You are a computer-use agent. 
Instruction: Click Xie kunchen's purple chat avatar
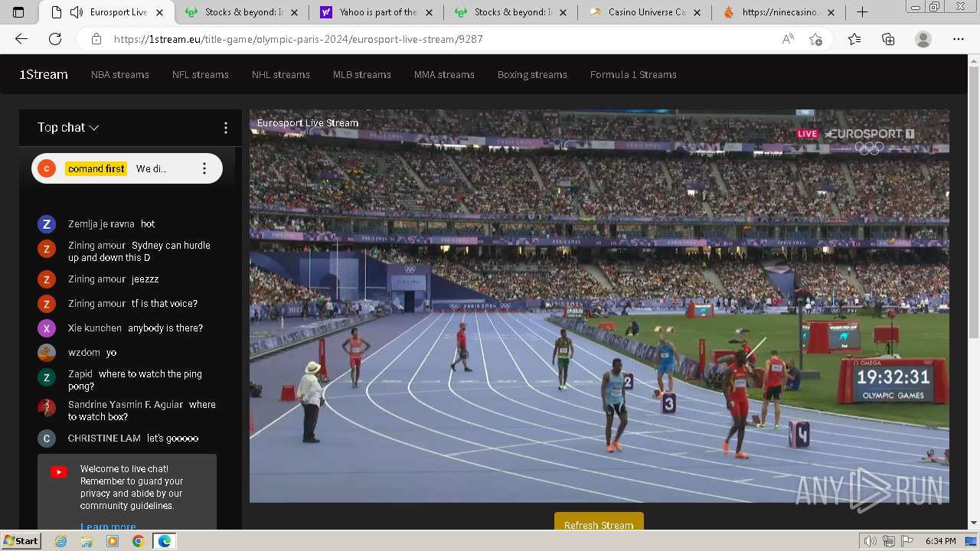47,328
